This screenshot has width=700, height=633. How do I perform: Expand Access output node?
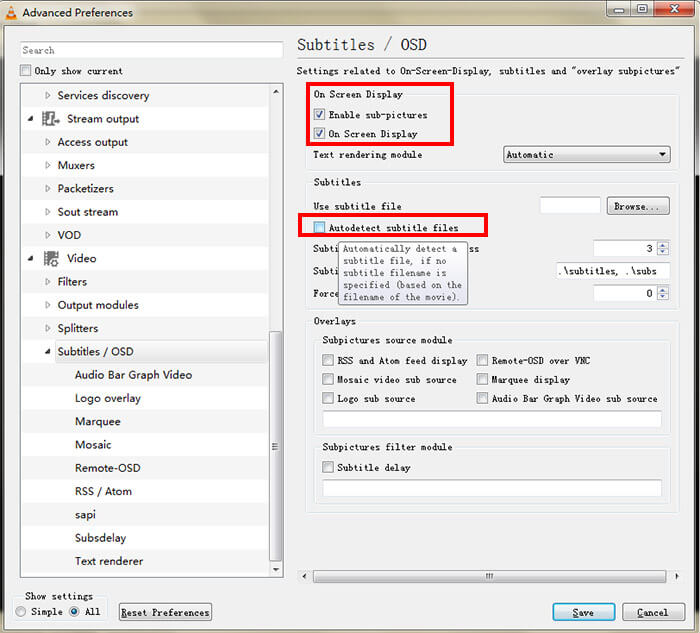48,142
